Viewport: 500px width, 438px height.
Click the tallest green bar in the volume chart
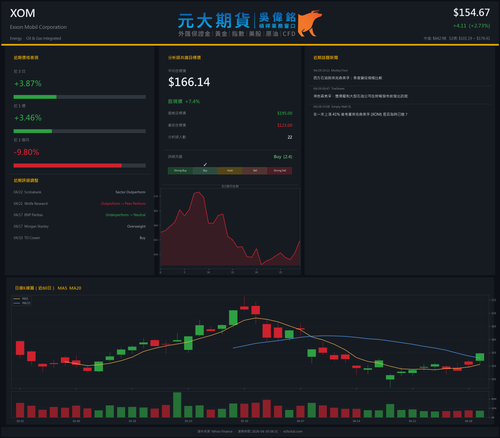177,405
